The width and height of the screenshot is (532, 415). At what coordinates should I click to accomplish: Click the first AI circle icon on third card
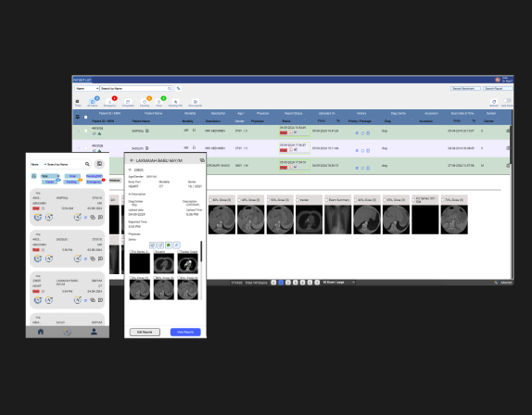[x=38, y=300]
